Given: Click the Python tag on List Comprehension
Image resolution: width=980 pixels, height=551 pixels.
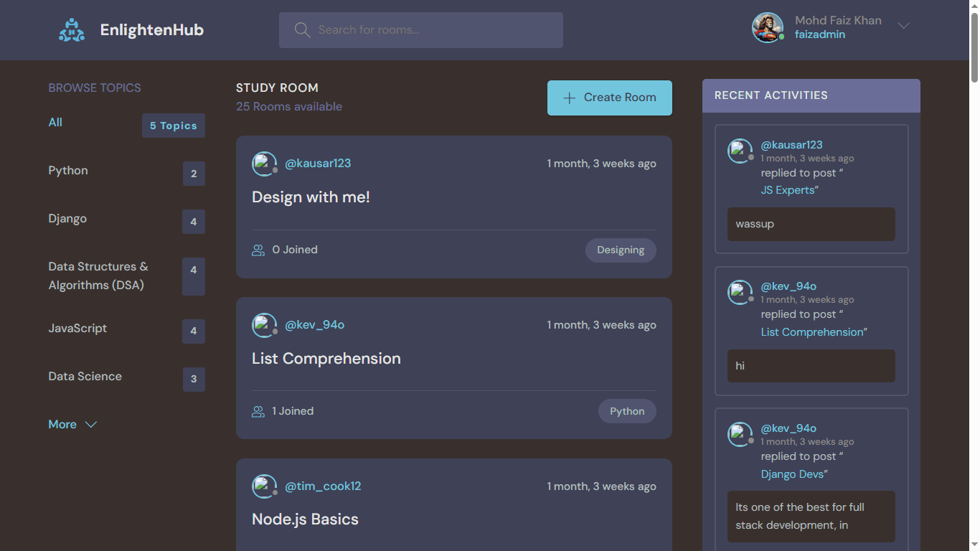Looking at the screenshot, I should [627, 412].
